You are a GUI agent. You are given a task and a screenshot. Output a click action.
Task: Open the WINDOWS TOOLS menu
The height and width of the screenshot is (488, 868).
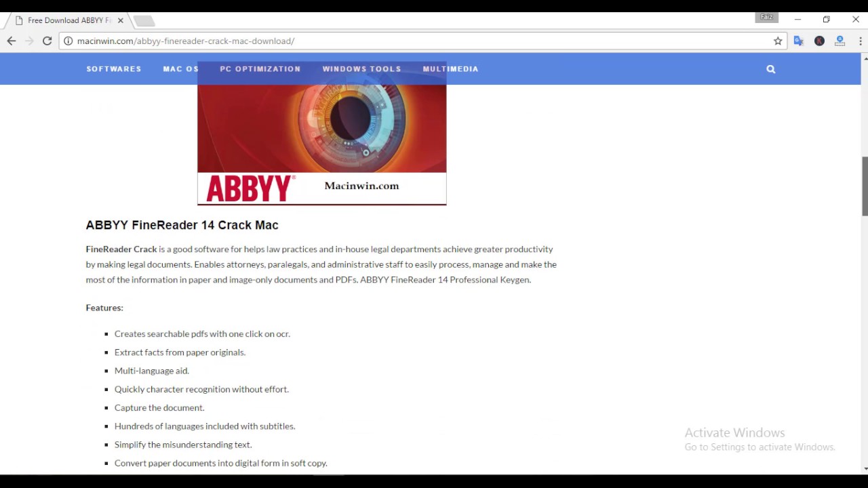coord(361,68)
